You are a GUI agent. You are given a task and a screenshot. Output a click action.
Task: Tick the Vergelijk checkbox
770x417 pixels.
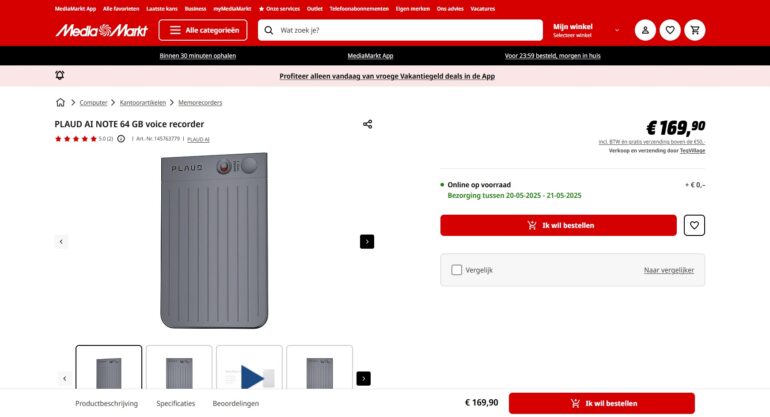pos(457,270)
